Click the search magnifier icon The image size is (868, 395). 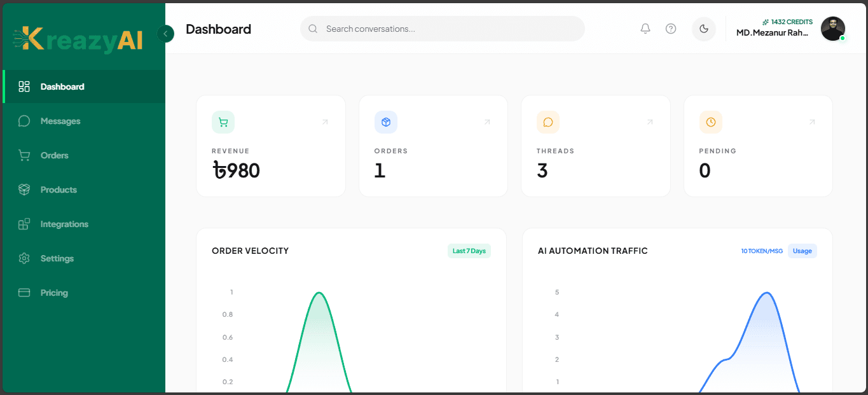pos(313,29)
